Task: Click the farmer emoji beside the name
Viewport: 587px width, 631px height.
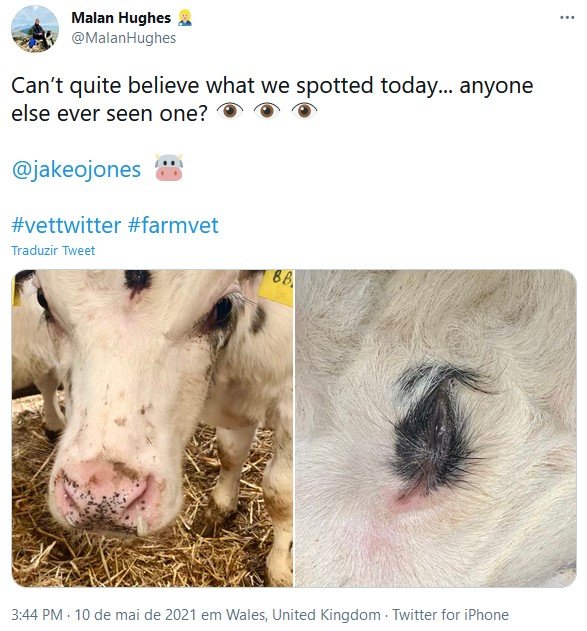Action: pyautogui.click(x=185, y=18)
